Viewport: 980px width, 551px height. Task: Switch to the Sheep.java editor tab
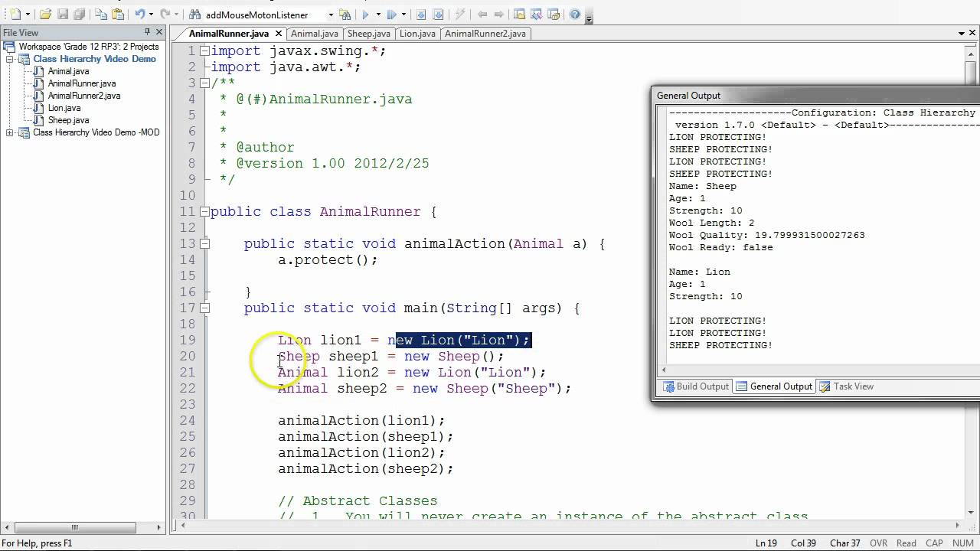tap(369, 34)
